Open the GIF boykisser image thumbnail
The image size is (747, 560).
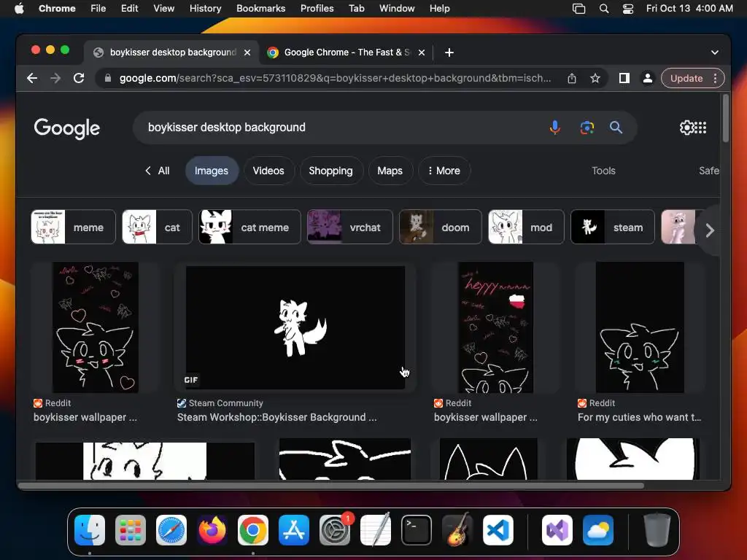tap(295, 327)
